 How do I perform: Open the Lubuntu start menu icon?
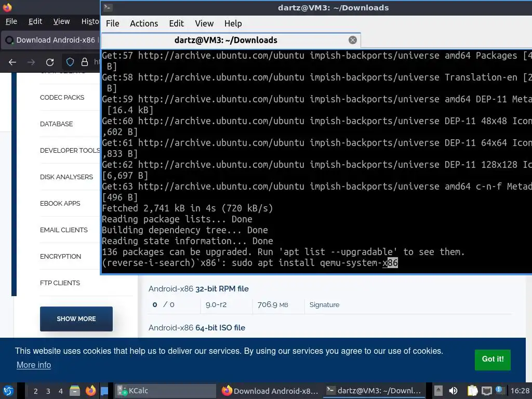(x=8, y=391)
